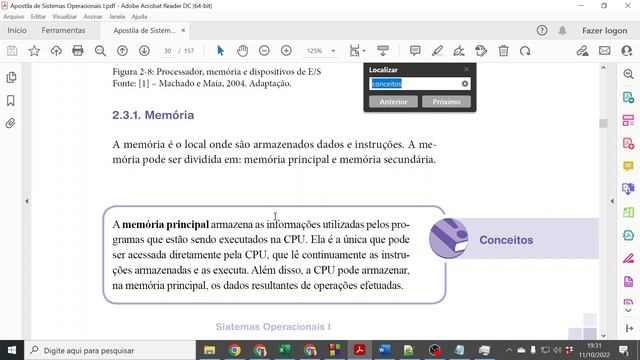640x360 pixels.
Task: Zoom in with the plus icon
Action: pyautogui.click(x=286, y=51)
